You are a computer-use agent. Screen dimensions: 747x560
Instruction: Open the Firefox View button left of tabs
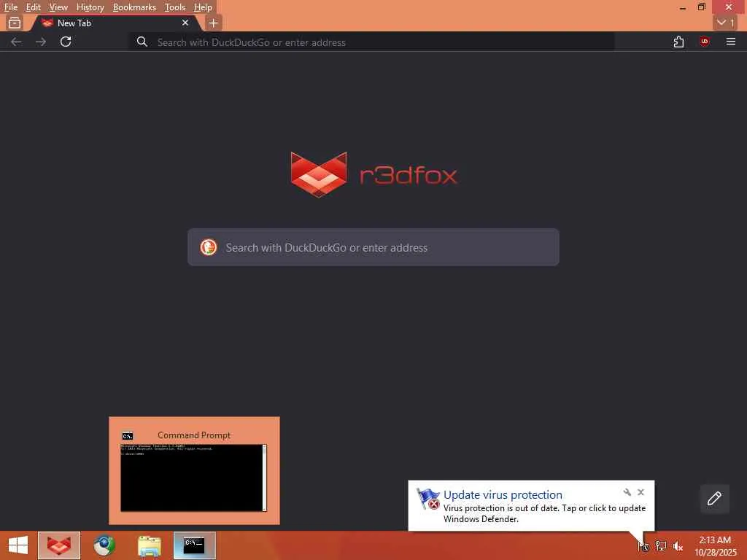[x=15, y=23]
